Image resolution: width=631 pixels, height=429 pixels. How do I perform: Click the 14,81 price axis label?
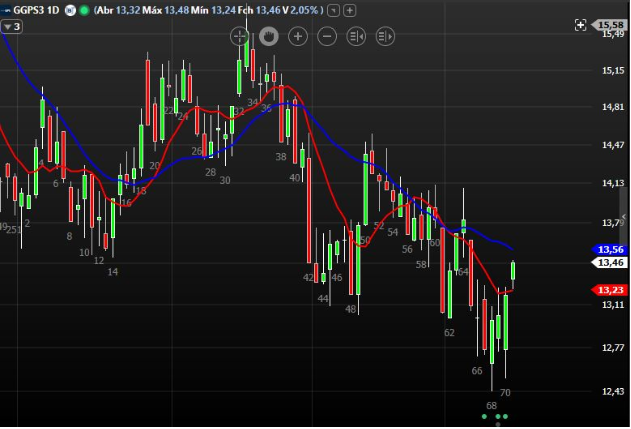pyautogui.click(x=613, y=107)
